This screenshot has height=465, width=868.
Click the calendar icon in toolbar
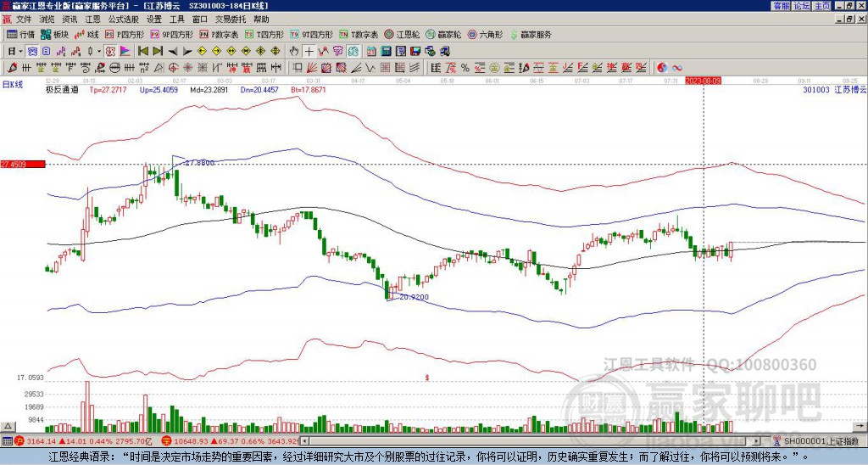[x=371, y=52]
